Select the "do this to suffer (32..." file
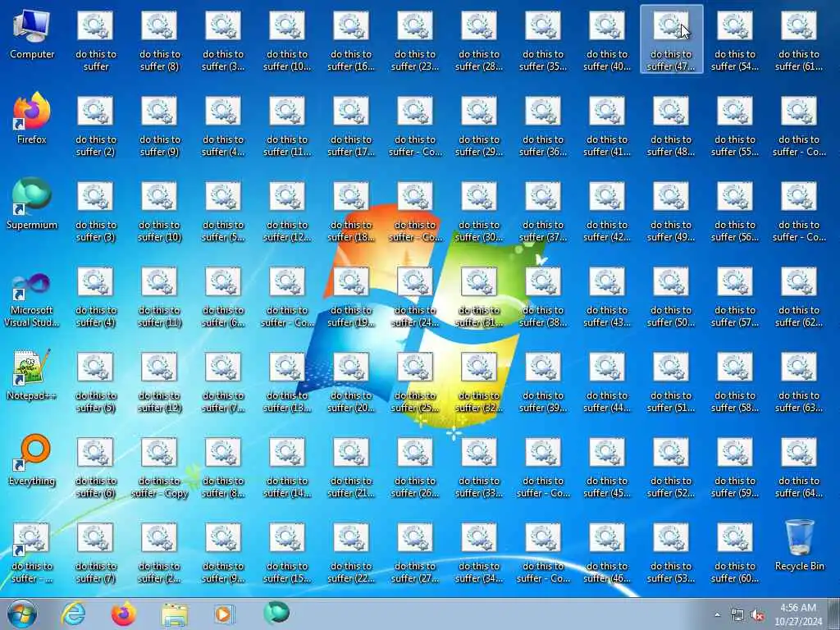 tap(479, 382)
